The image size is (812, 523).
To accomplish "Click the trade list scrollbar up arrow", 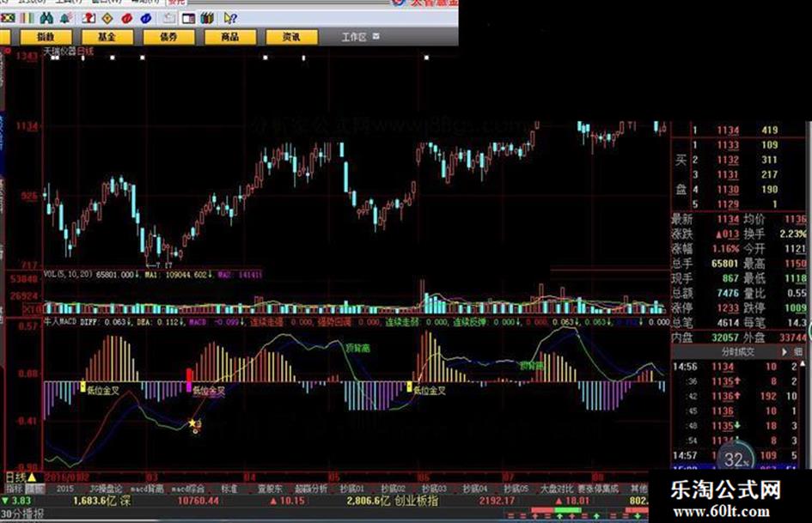I will click(803, 364).
